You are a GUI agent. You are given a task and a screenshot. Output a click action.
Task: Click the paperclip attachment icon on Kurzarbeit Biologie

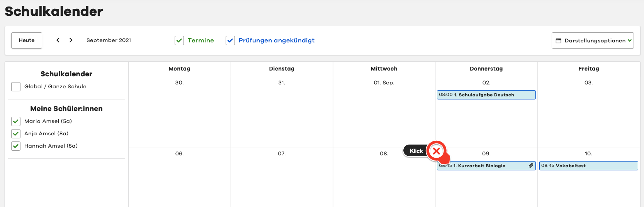pyautogui.click(x=531, y=166)
